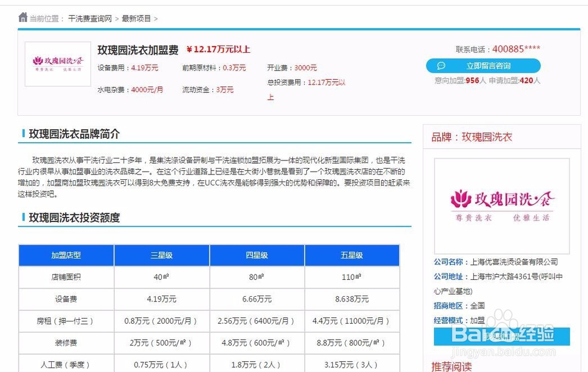Click 8.638万元 cell in table

352,299
